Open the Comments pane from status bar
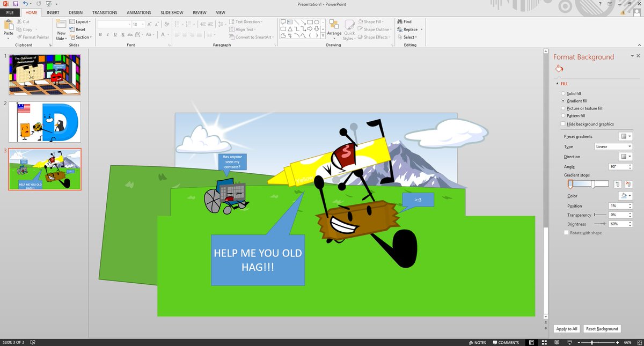 506,342
